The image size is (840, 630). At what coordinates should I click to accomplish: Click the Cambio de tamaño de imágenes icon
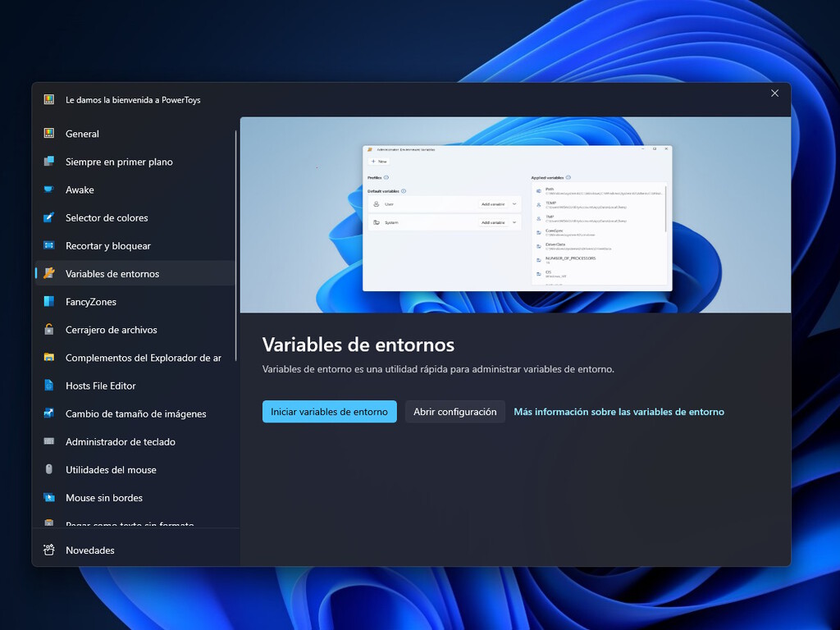click(x=48, y=413)
